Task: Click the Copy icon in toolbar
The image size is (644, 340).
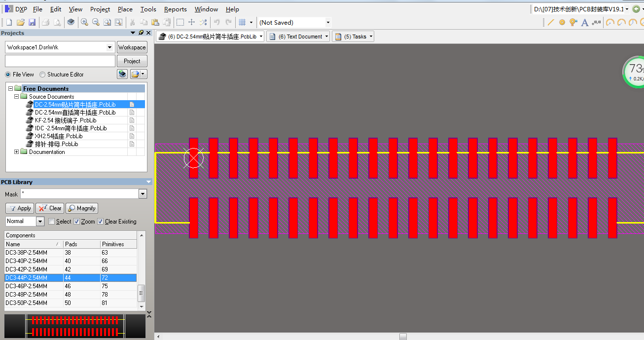Action: 143,22
